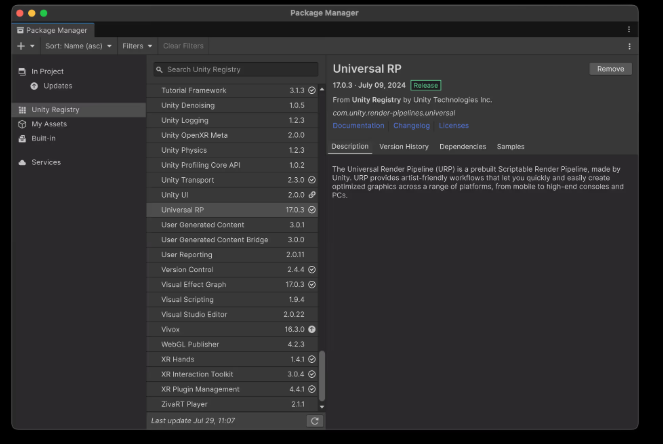This screenshot has height=444, width=663.
Task: Open the Changelog link
Action: 411,126
